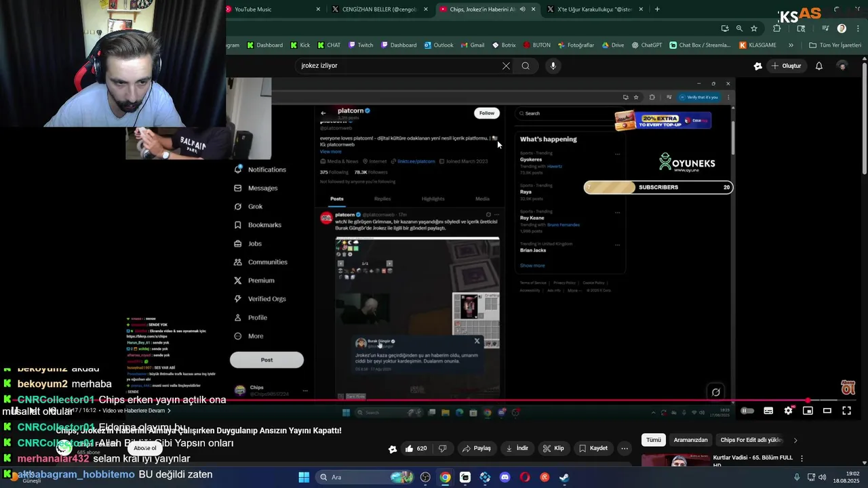Viewport: 868px width, 488px height.
Task: Select the Tümü filter chip
Action: coord(654,440)
